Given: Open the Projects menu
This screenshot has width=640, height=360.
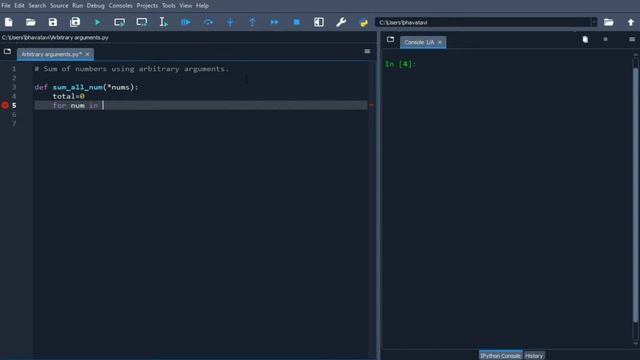Looking at the screenshot, I should 147,6.
